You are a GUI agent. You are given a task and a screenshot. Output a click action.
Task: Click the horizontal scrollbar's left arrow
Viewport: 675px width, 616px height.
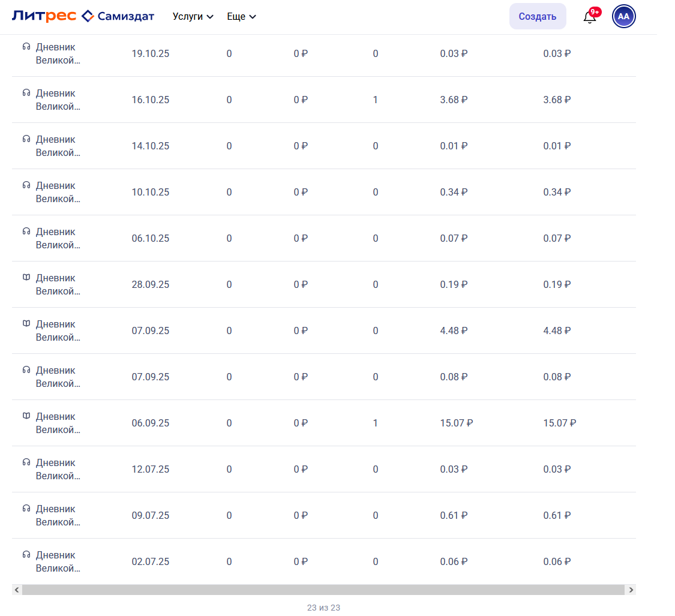click(17, 590)
